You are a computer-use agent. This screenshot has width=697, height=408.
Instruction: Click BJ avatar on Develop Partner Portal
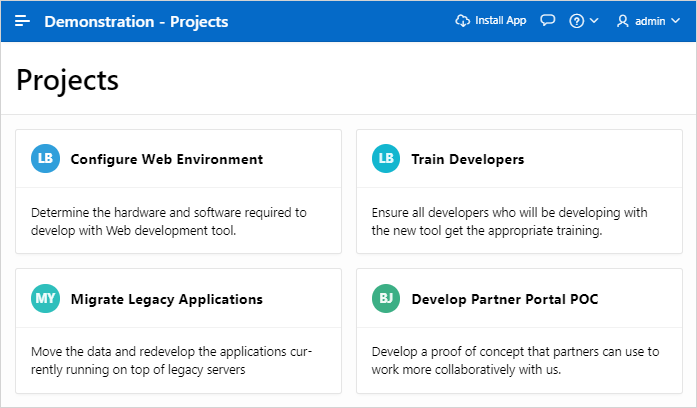pyautogui.click(x=386, y=299)
